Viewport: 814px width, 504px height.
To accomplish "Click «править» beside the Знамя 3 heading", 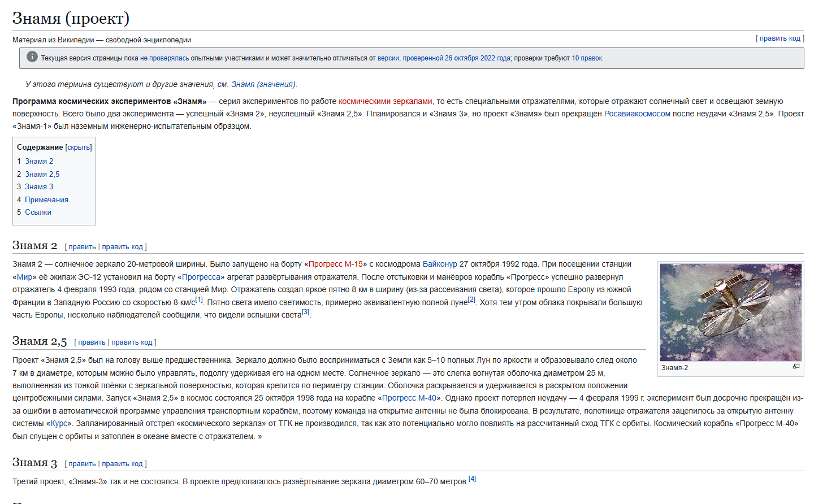I will click(82, 464).
